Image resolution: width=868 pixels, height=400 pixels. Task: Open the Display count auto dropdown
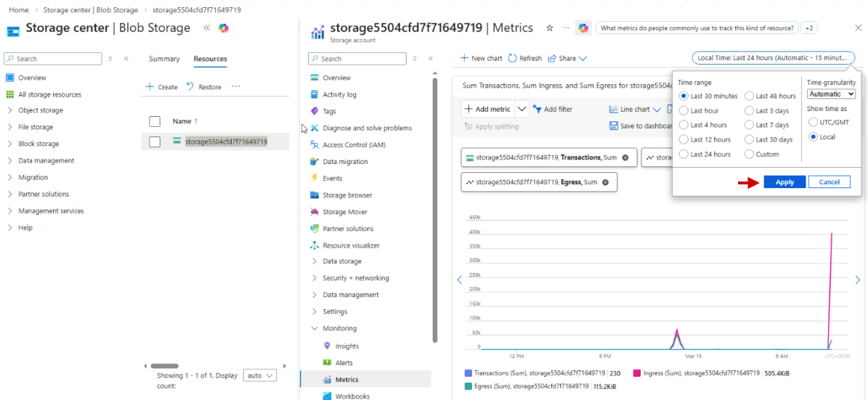(x=260, y=375)
